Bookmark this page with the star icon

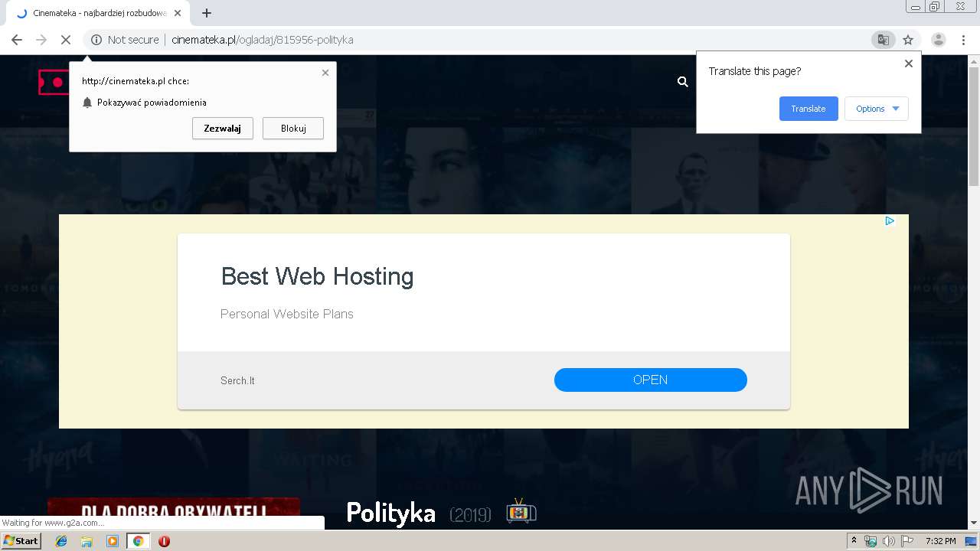[908, 40]
